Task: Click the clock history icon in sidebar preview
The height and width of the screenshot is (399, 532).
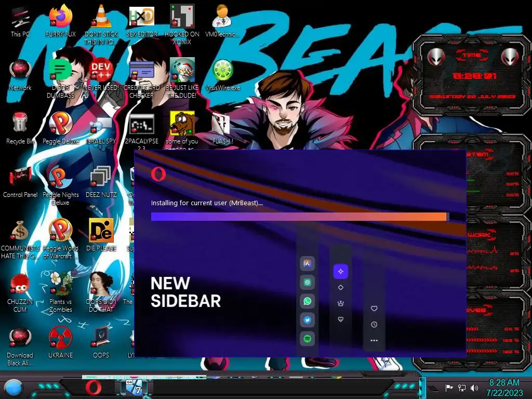Action: 374,325
